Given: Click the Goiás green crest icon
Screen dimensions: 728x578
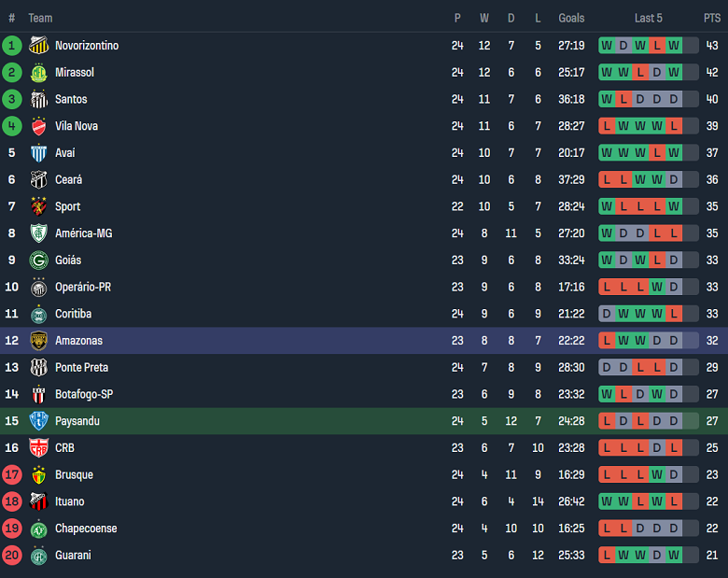Looking at the screenshot, I should [38, 261].
